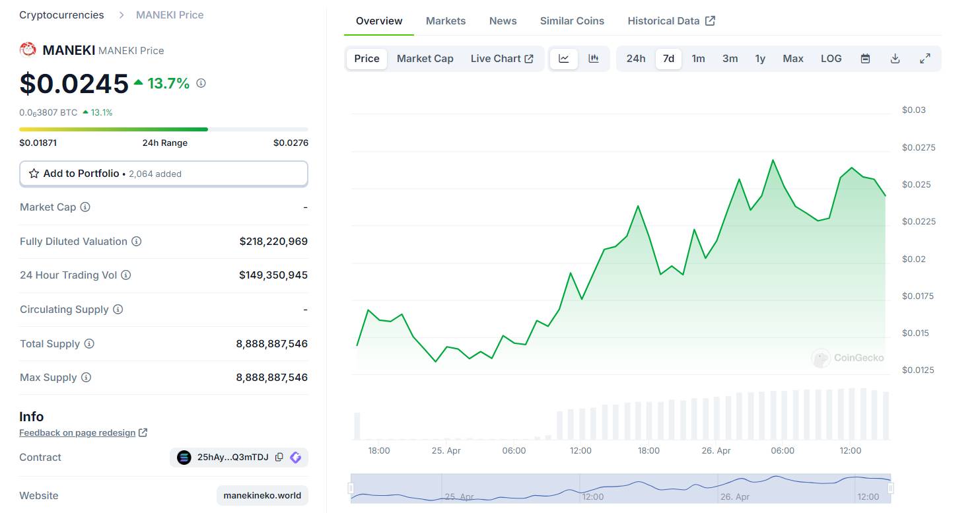The image size is (980, 513).
Task: Select the 7d time range
Action: [x=668, y=59]
